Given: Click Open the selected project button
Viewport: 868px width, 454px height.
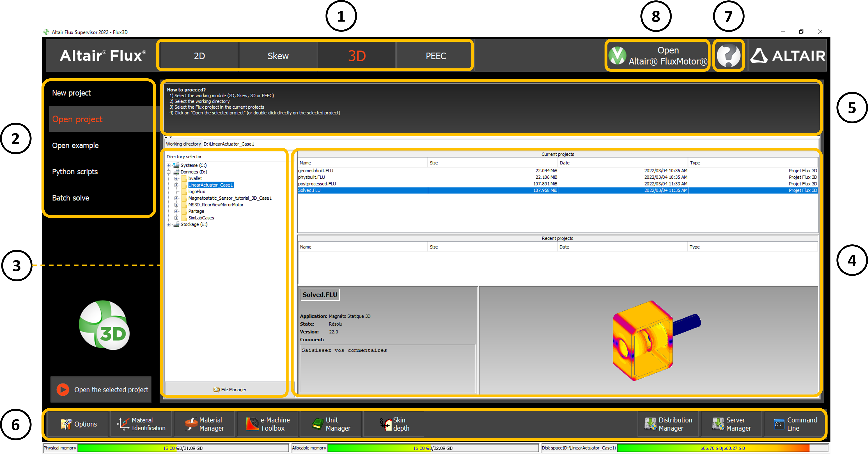Looking at the screenshot, I should 101,389.
